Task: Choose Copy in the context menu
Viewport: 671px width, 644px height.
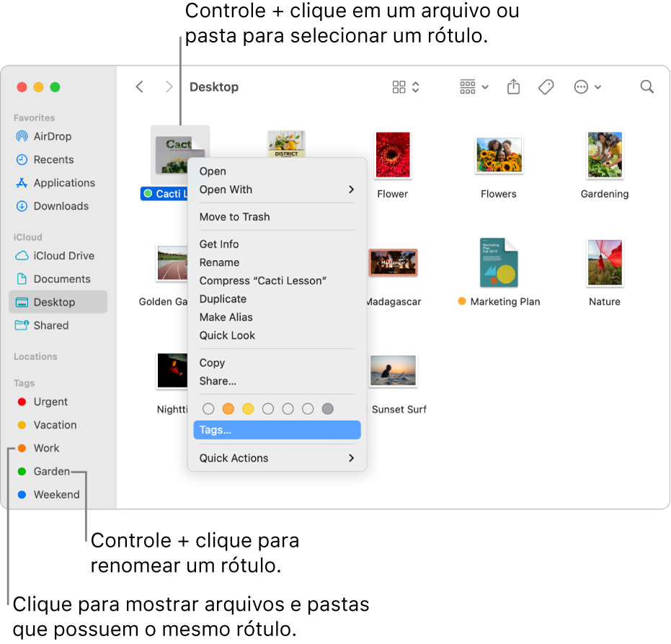Action: click(277, 362)
